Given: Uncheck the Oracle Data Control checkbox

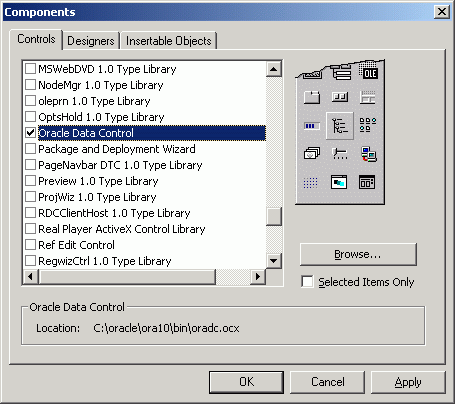Looking at the screenshot, I should (x=30, y=133).
